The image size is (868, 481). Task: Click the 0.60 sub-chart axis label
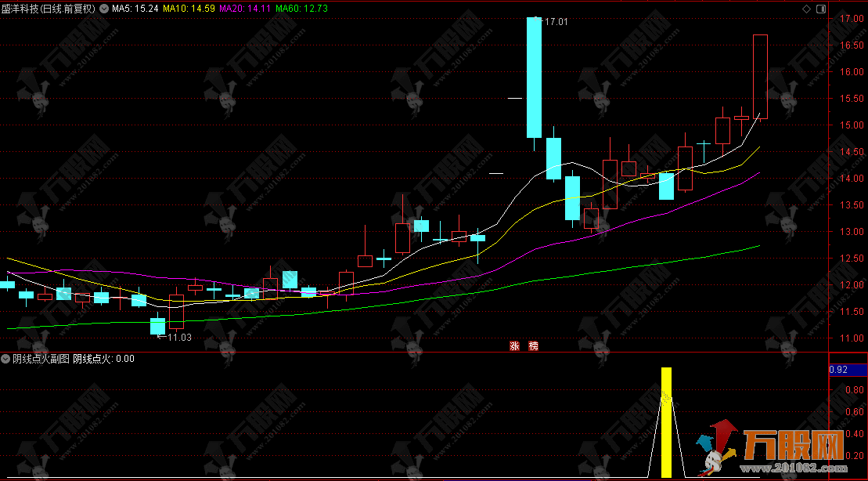[855, 412]
